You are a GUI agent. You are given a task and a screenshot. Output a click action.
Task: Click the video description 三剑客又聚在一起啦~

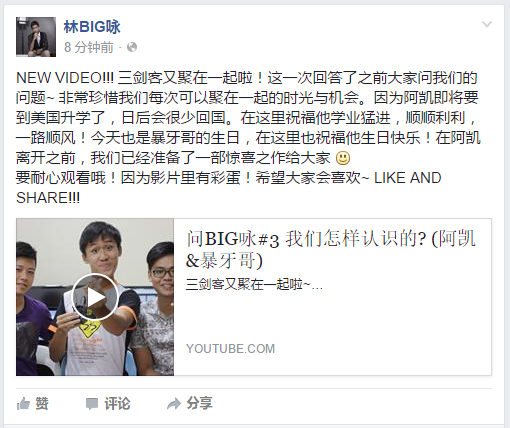(x=254, y=285)
